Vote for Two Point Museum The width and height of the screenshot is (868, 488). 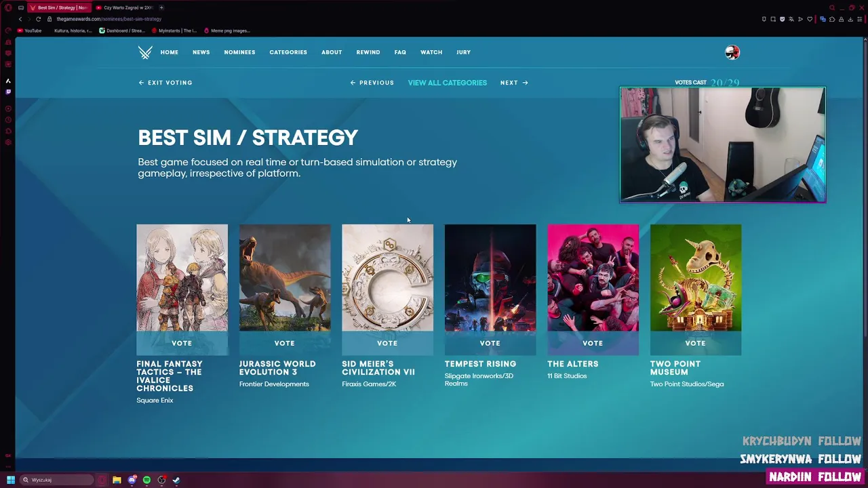tap(696, 343)
